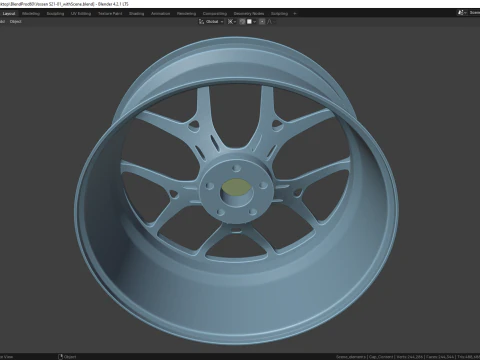
Task: Toggle proportional editing in header
Action: 262,22
